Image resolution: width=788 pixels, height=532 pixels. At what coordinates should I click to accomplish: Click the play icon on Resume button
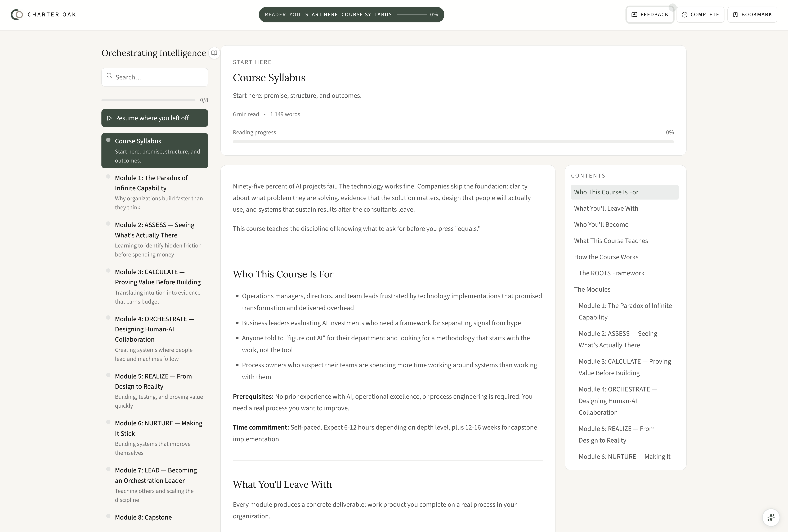(x=109, y=118)
